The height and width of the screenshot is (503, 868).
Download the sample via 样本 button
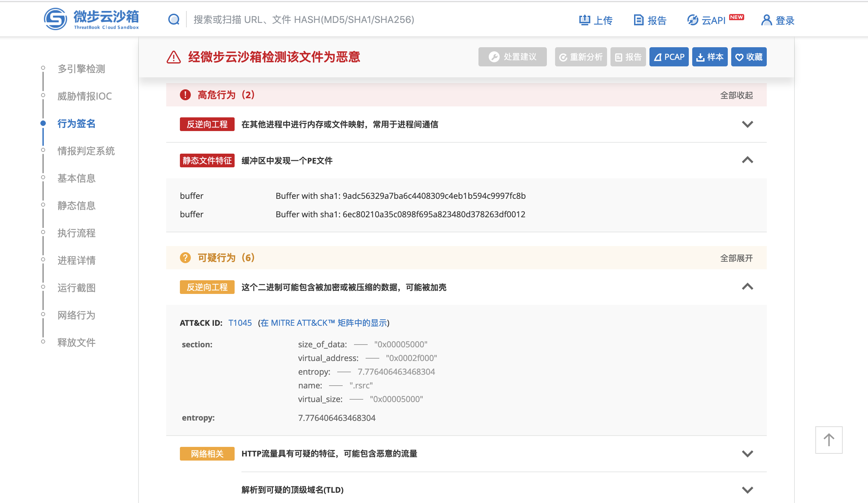tap(710, 57)
